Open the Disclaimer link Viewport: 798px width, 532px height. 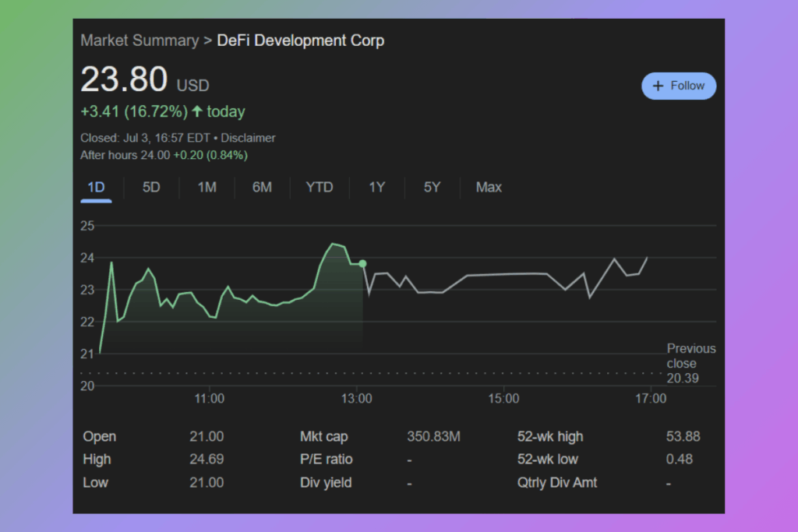tap(248, 138)
